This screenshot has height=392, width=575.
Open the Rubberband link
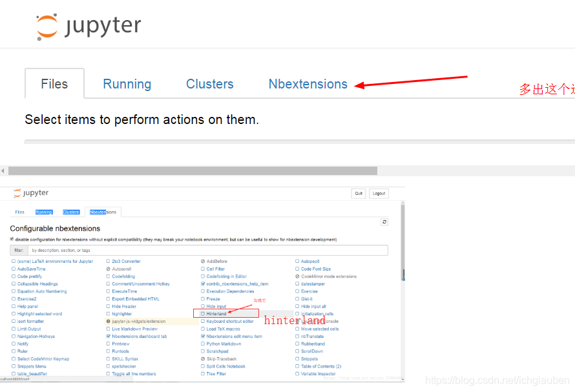(x=313, y=344)
